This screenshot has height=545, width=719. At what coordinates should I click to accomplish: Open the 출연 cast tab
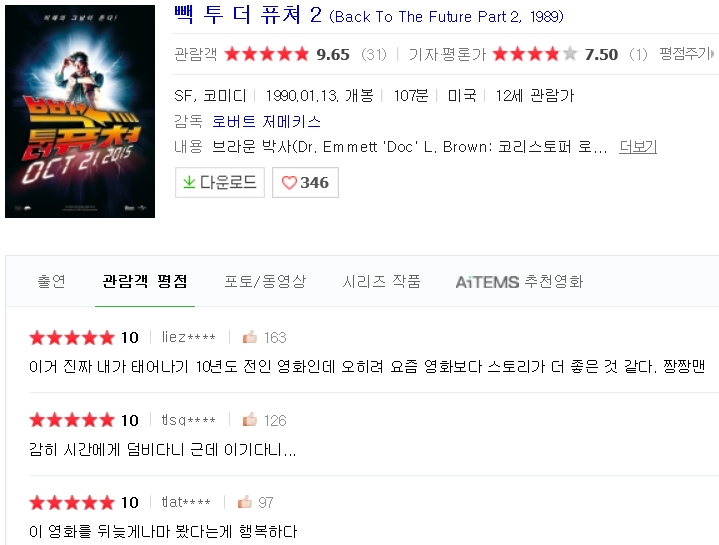click(x=51, y=282)
